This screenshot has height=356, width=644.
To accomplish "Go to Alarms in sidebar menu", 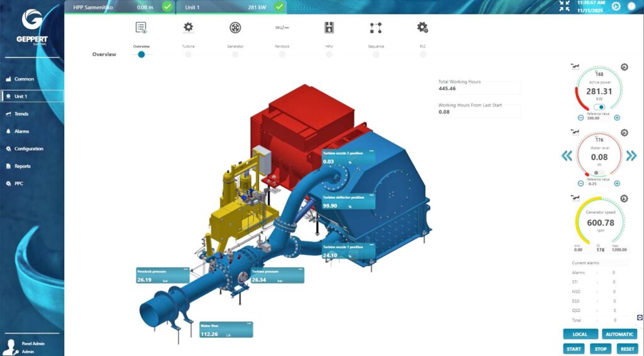I will [21, 131].
